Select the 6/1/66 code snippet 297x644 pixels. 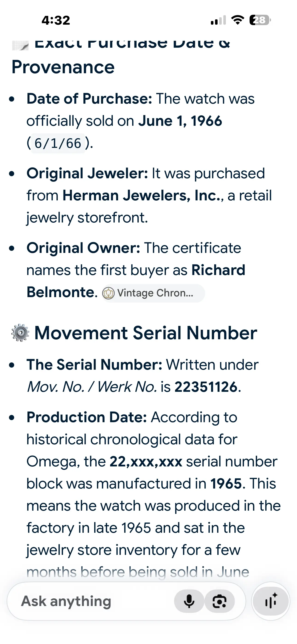(58, 143)
